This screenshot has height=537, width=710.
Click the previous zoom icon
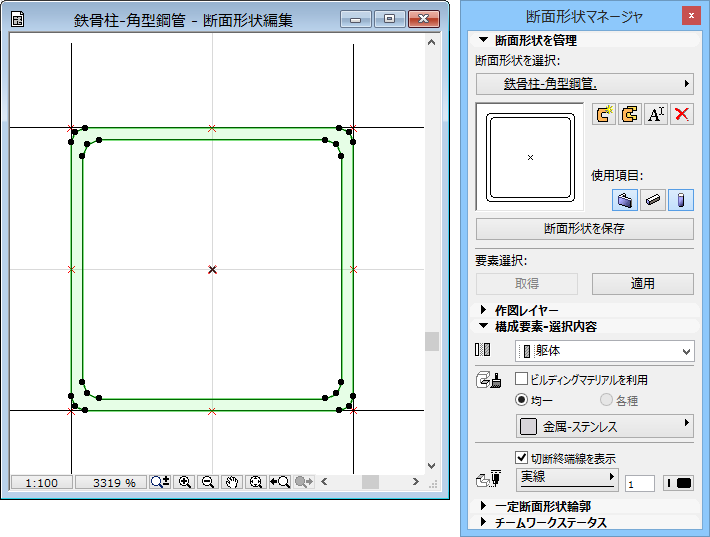point(280,482)
